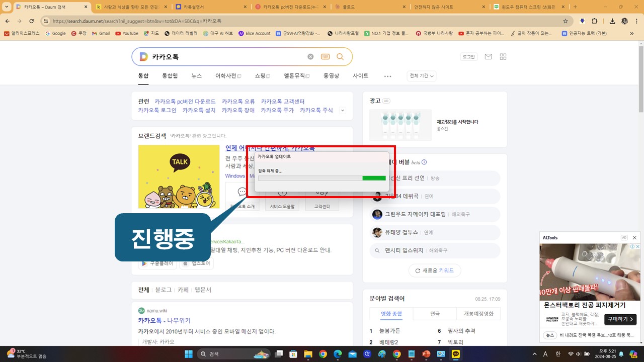Open Task View from taskbar
This screenshot has height=362, width=644.
pos(278,354)
